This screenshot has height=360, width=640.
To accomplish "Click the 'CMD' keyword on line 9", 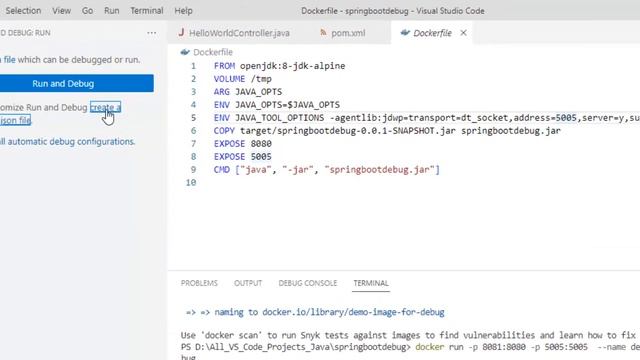I will [x=222, y=169].
